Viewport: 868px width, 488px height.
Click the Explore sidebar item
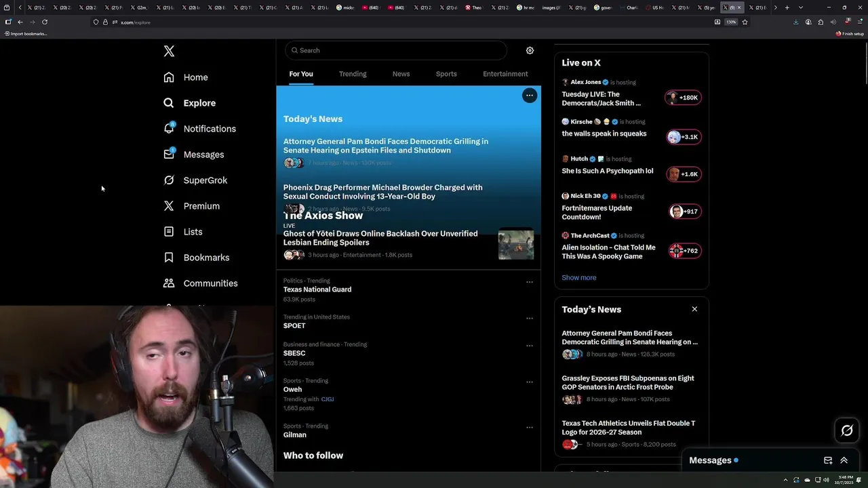coord(190,103)
